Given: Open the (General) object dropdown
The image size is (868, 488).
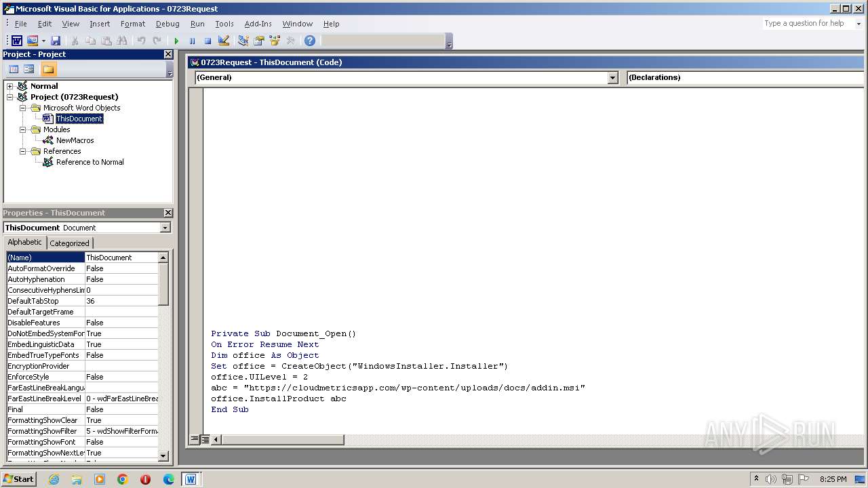Looking at the screenshot, I should pyautogui.click(x=612, y=77).
